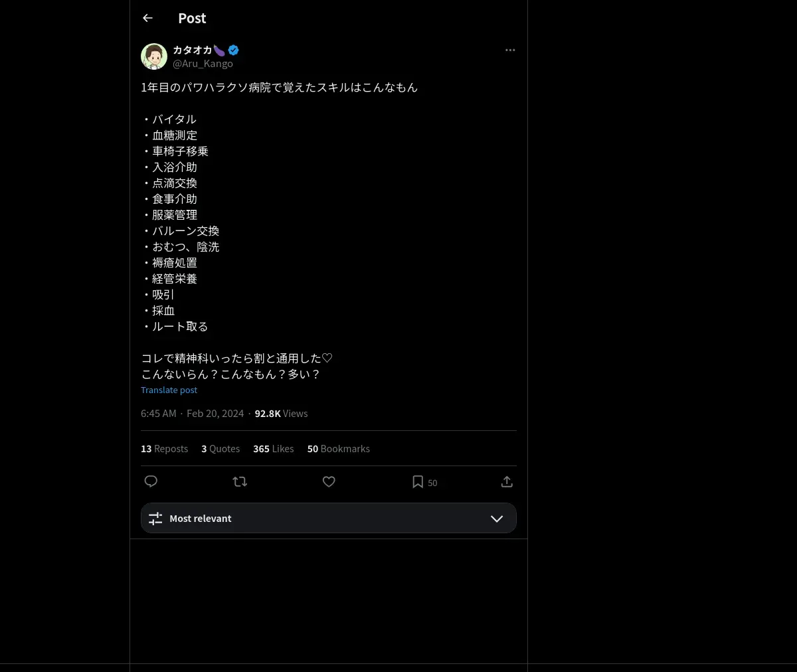Viewport: 797px width, 672px height.
Task: Like the post with heart icon
Action: click(x=329, y=481)
